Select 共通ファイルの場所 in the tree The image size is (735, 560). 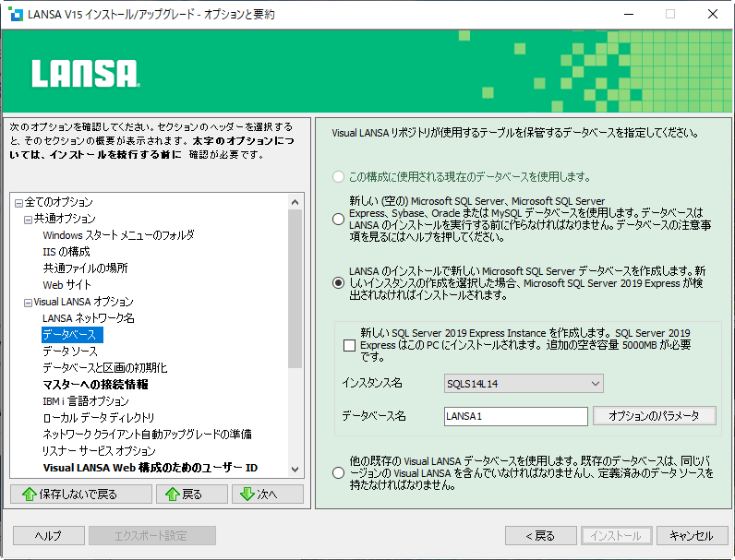[x=85, y=268]
